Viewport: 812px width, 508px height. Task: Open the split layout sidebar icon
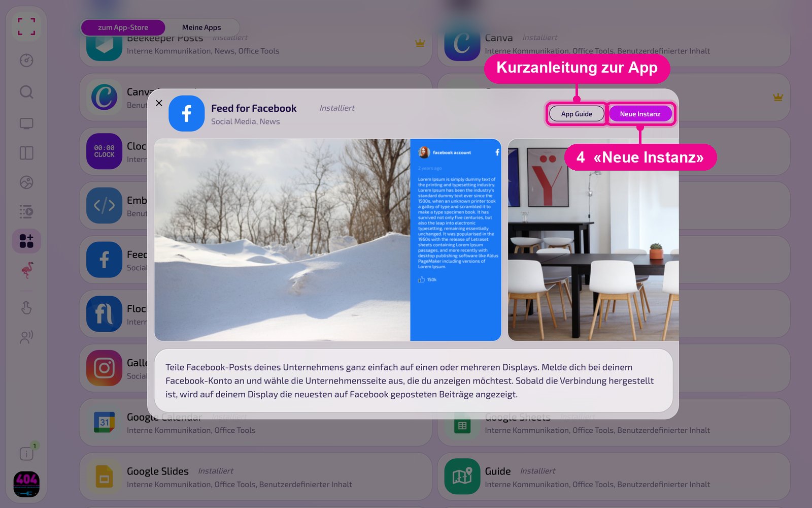pos(26,153)
